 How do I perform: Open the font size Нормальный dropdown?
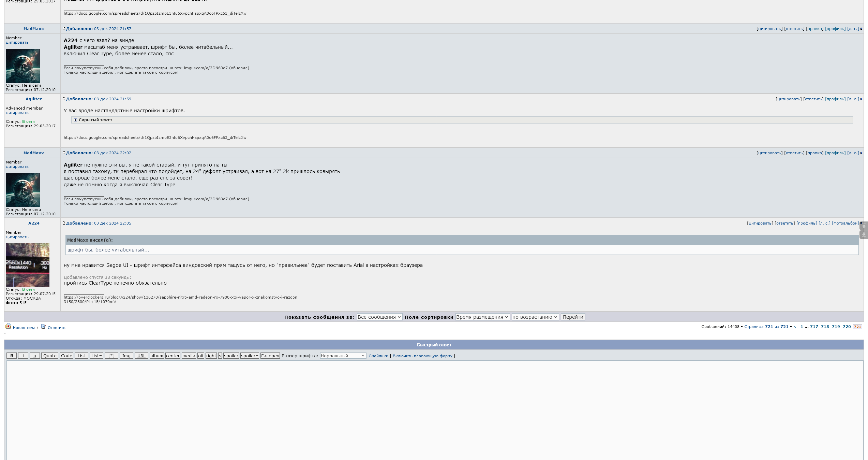pos(343,356)
